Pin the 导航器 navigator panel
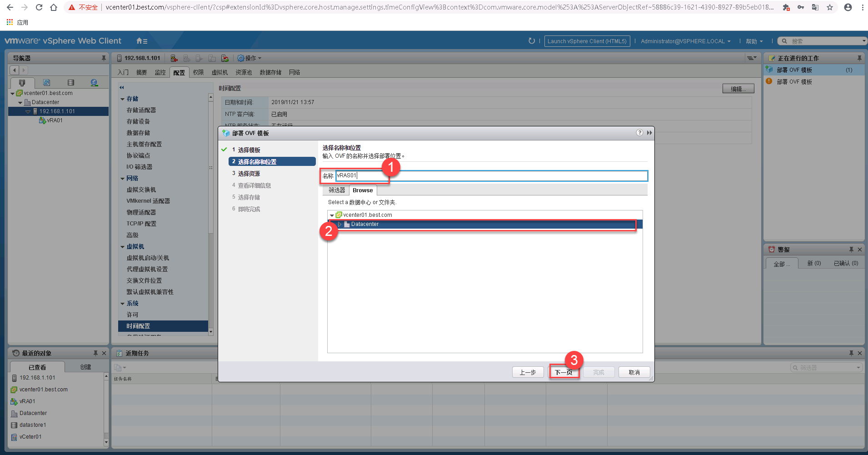The width and height of the screenshot is (868, 455). click(104, 58)
